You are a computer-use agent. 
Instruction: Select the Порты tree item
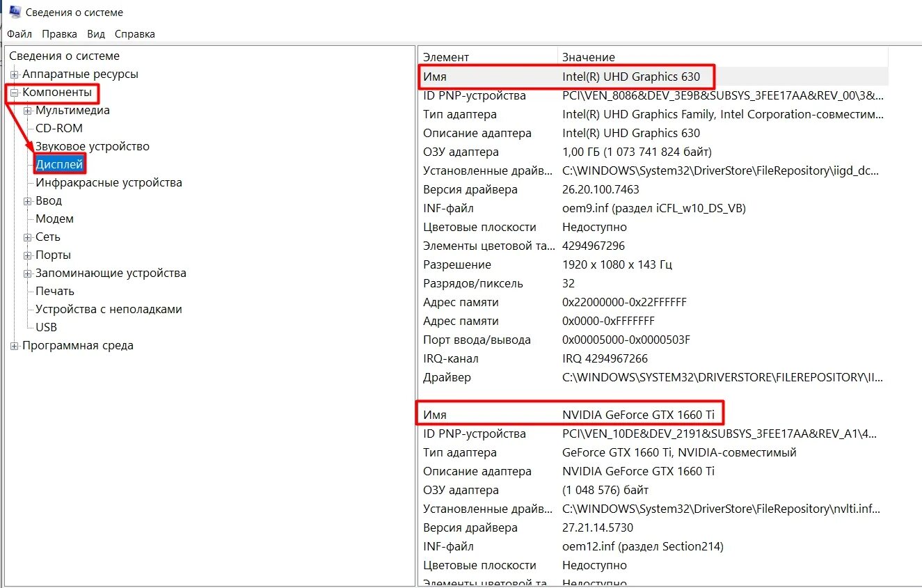pyautogui.click(x=53, y=255)
